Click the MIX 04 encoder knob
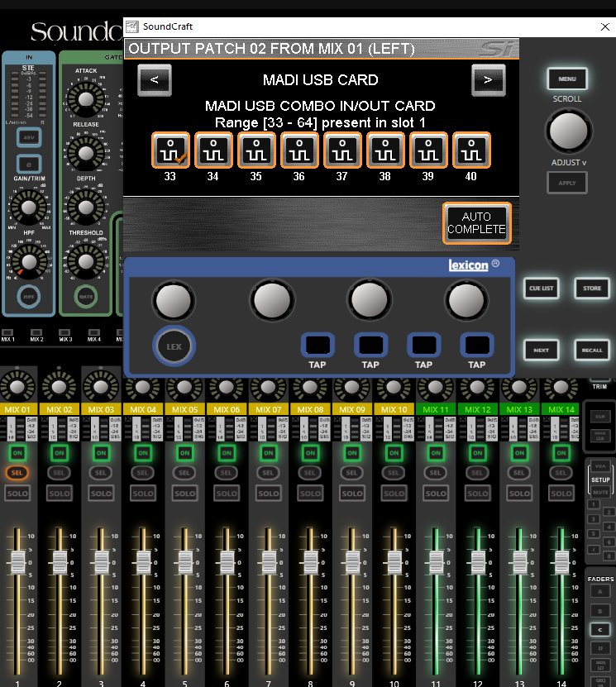 point(142,387)
